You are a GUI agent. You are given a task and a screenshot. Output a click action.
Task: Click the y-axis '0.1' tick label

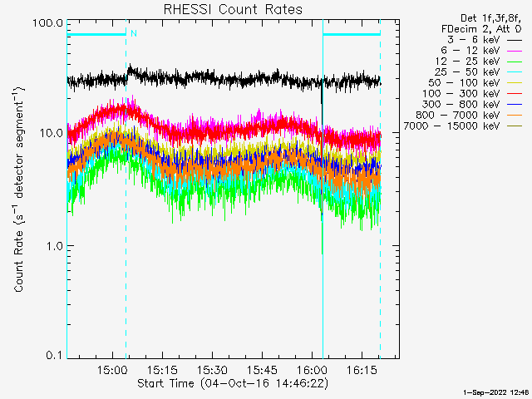(54, 355)
